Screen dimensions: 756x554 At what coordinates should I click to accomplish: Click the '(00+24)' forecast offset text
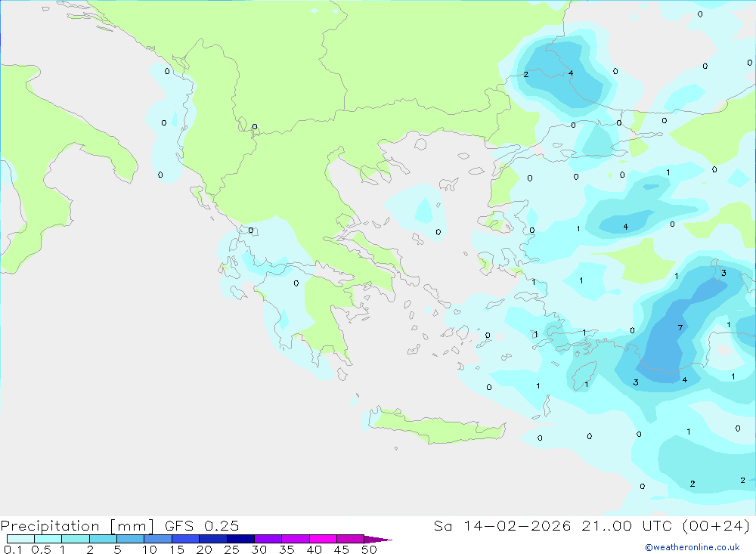coord(716,525)
